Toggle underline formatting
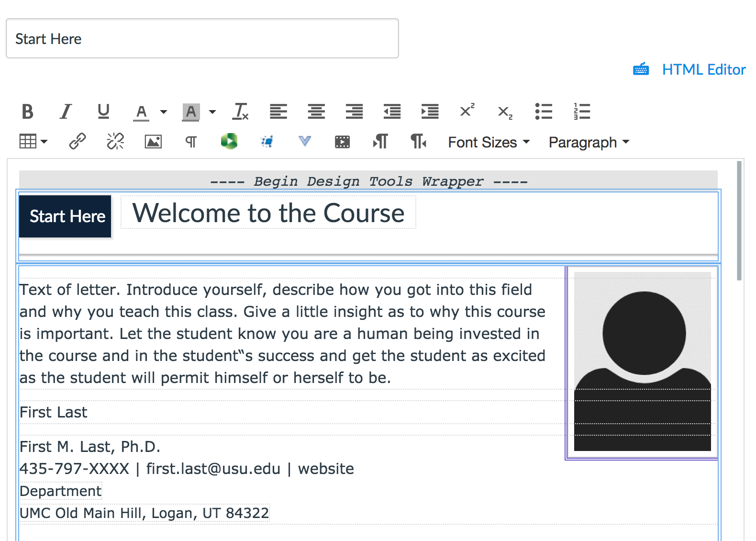Viewport: 756px width, 541px height. pos(103,112)
